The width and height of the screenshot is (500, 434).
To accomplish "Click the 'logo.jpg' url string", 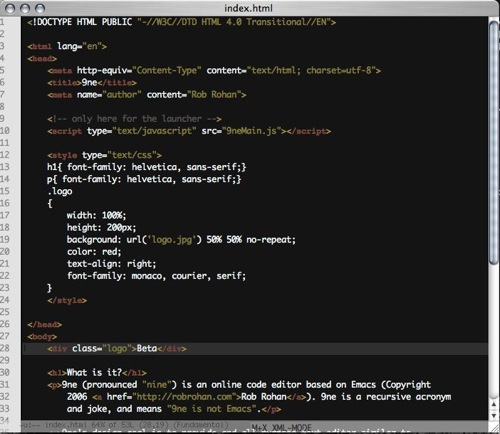I will tap(172, 240).
